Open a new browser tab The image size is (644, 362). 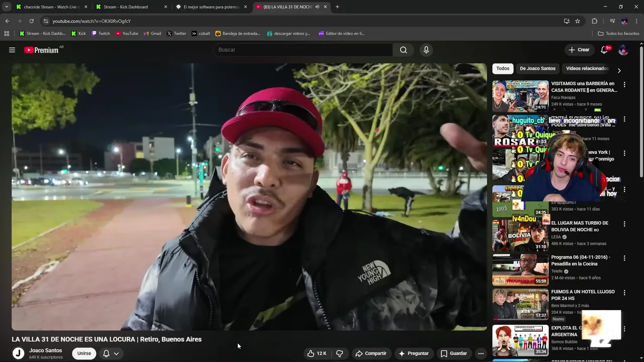(337, 7)
